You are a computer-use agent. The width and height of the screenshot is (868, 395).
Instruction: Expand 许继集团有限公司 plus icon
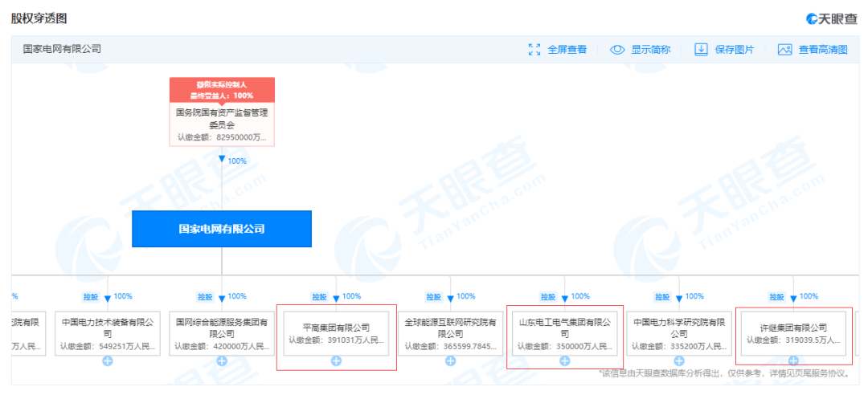(x=793, y=361)
